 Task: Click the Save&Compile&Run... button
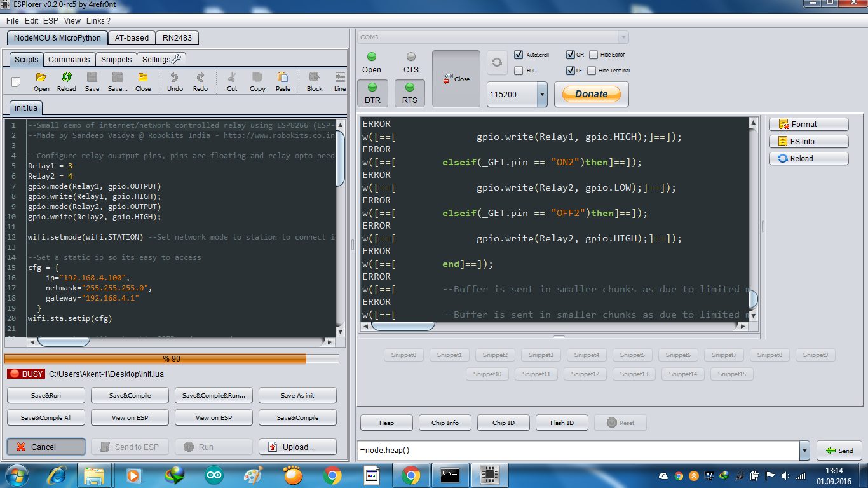pyautogui.click(x=214, y=395)
